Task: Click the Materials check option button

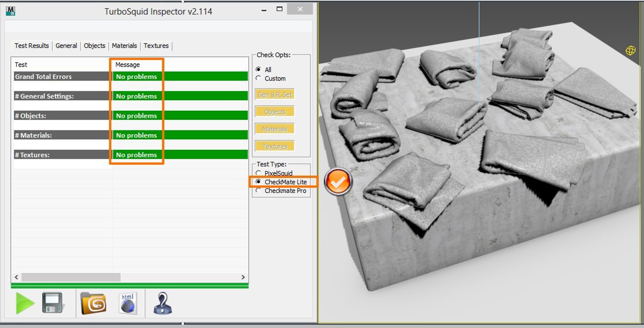Action: 275,129
